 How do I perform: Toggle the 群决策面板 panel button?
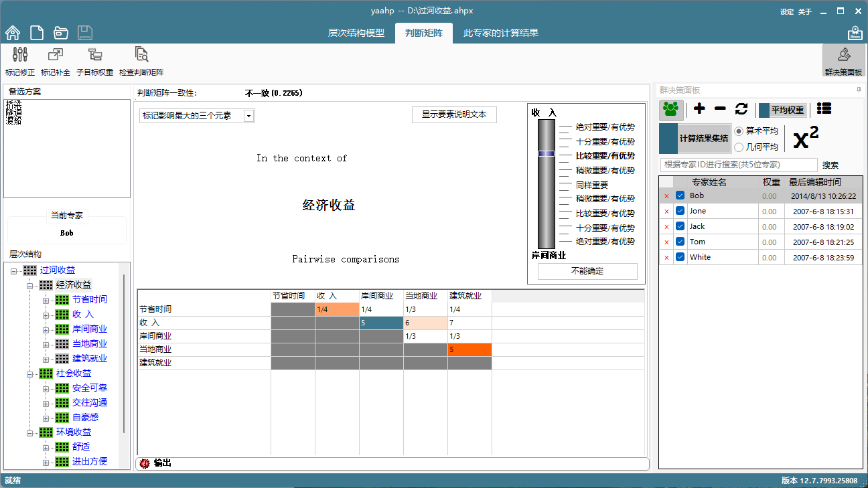click(843, 60)
